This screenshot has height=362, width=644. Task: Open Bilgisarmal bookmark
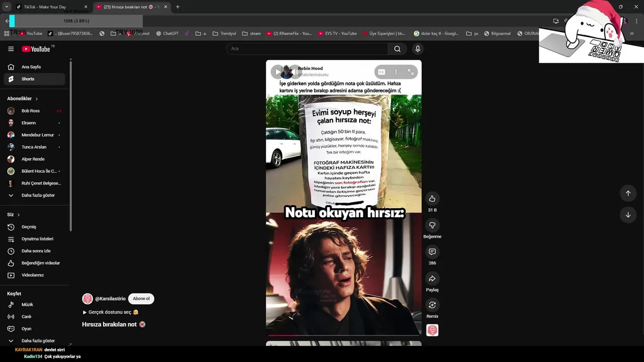click(x=498, y=34)
